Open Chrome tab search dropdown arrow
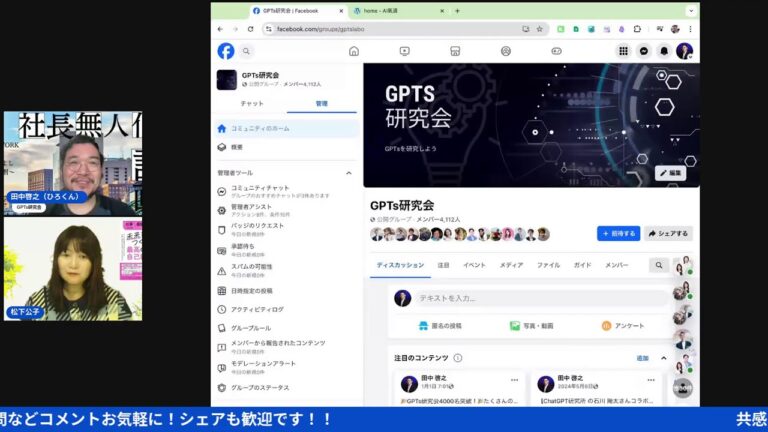This screenshot has width=768, height=432. pos(691,11)
